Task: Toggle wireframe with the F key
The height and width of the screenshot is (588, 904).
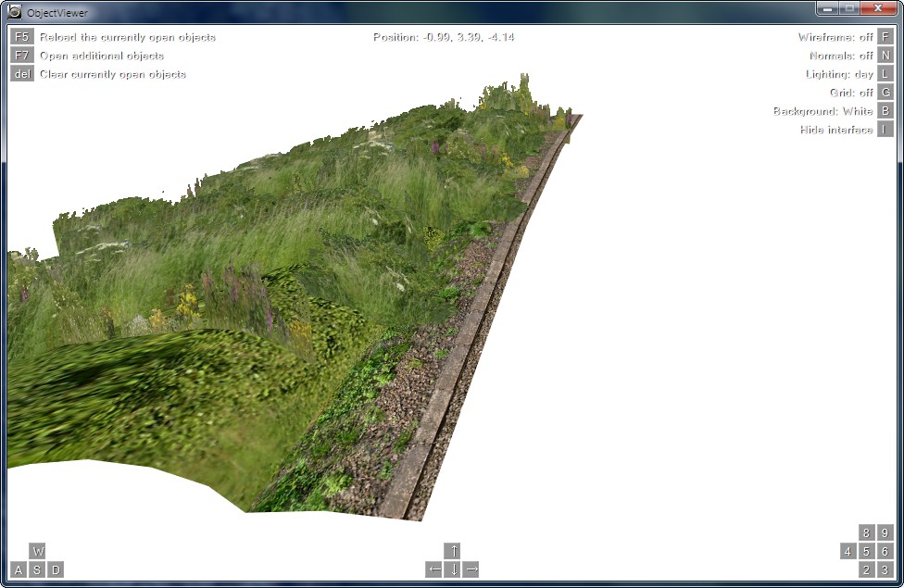Action: (885, 37)
